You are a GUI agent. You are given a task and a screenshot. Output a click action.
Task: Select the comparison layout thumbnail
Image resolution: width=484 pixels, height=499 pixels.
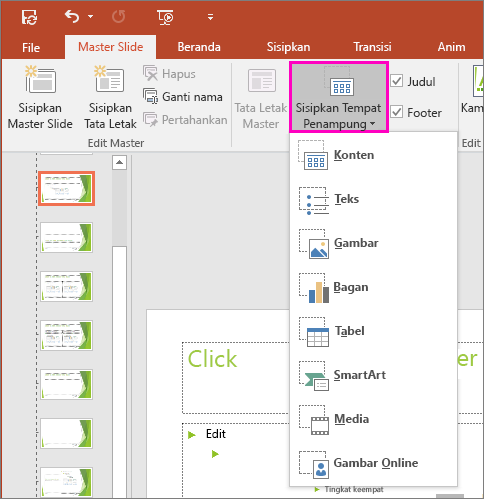(x=66, y=335)
